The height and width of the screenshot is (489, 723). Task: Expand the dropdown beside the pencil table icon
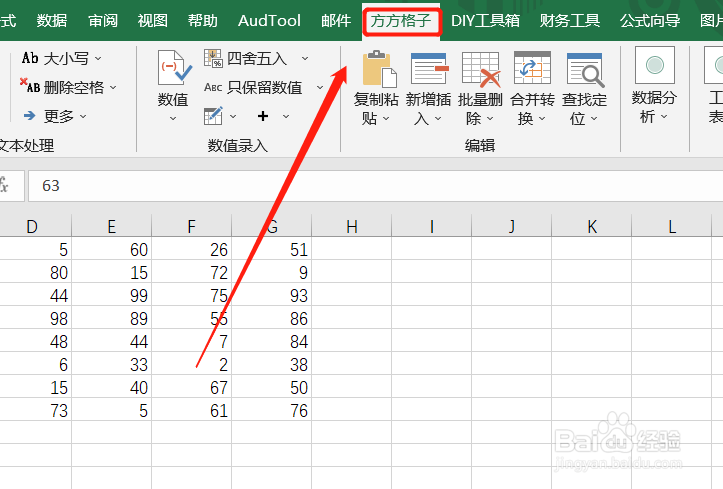click(x=233, y=116)
